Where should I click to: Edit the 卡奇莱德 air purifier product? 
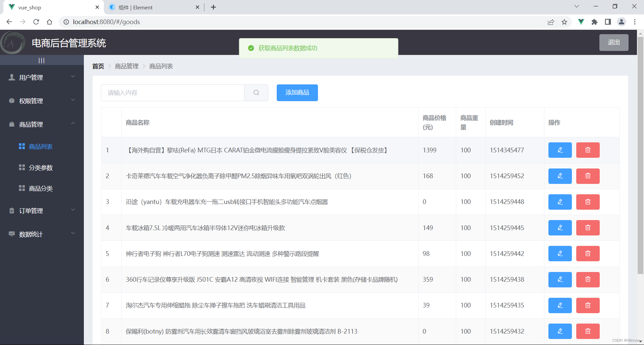560,176
